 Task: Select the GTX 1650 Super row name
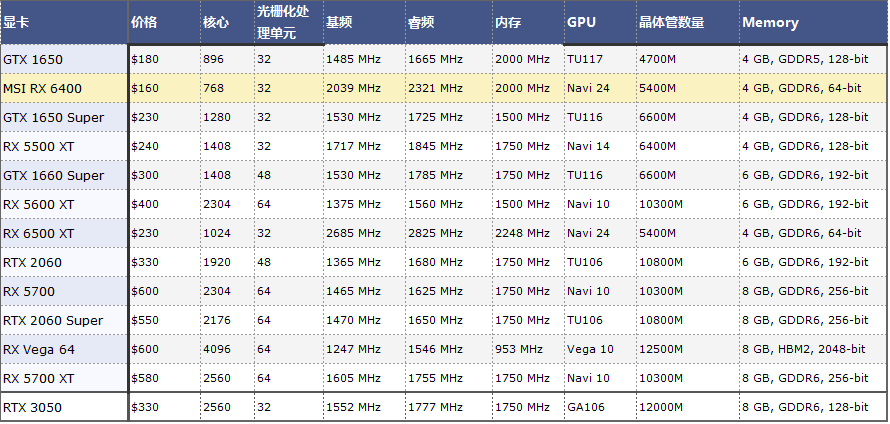pos(64,117)
